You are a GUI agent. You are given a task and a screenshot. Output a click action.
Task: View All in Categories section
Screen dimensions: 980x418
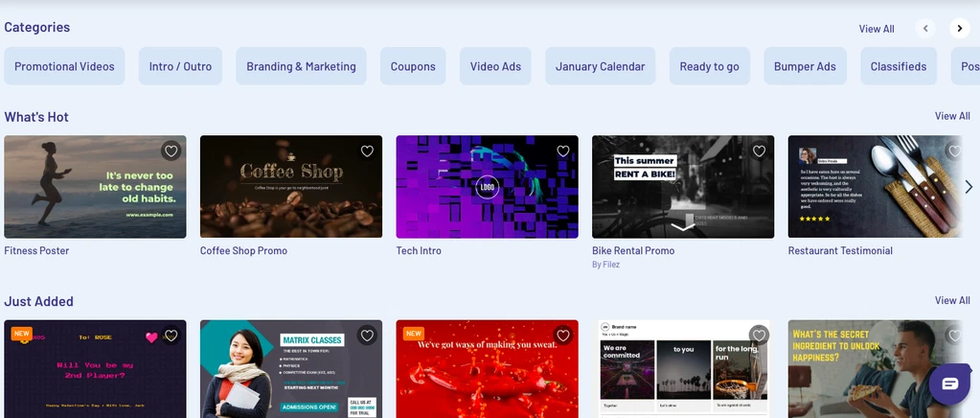(x=877, y=29)
